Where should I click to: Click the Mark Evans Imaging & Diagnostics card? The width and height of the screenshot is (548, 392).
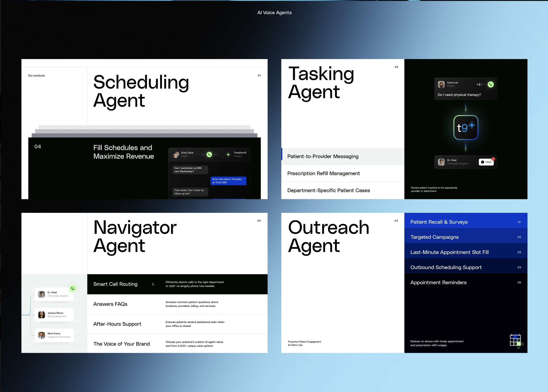54,335
